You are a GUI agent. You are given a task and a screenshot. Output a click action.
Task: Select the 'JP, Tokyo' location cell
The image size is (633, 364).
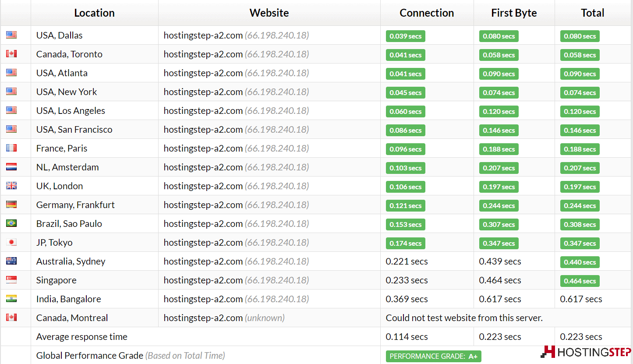click(x=95, y=242)
